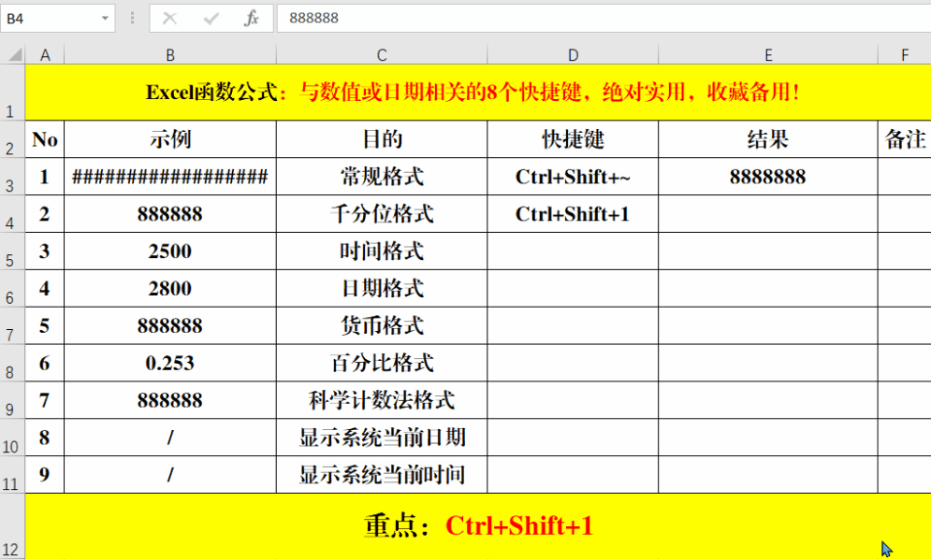Click the '备注' header cell

click(x=904, y=139)
